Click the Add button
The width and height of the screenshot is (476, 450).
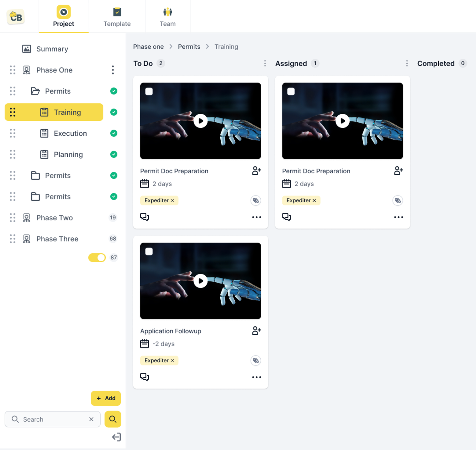click(106, 398)
